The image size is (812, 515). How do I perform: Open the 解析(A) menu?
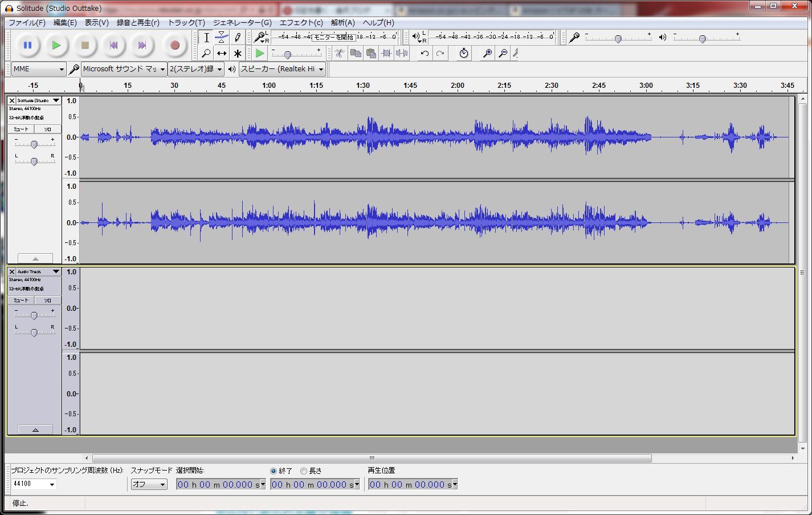343,22
